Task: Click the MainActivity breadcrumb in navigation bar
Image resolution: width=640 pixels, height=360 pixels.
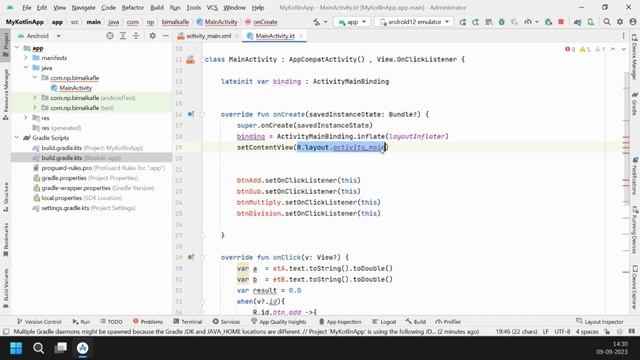Action: tap(217, 22)
